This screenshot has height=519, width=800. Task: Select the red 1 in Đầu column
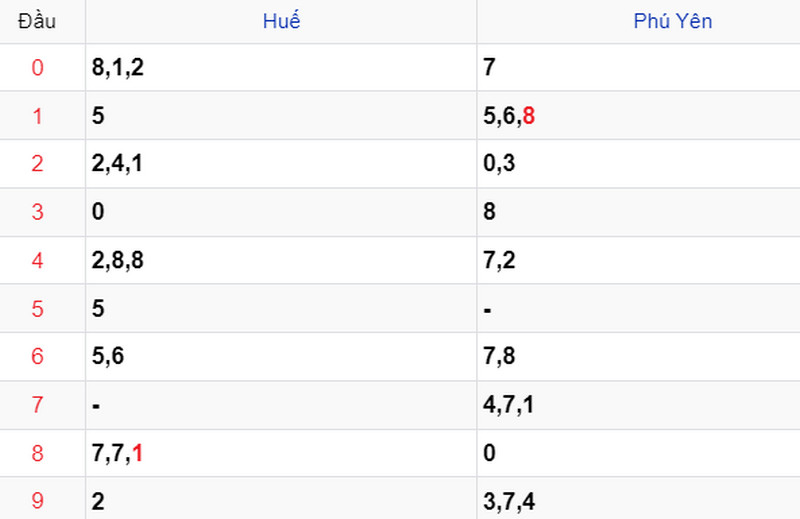coord(37,116)
